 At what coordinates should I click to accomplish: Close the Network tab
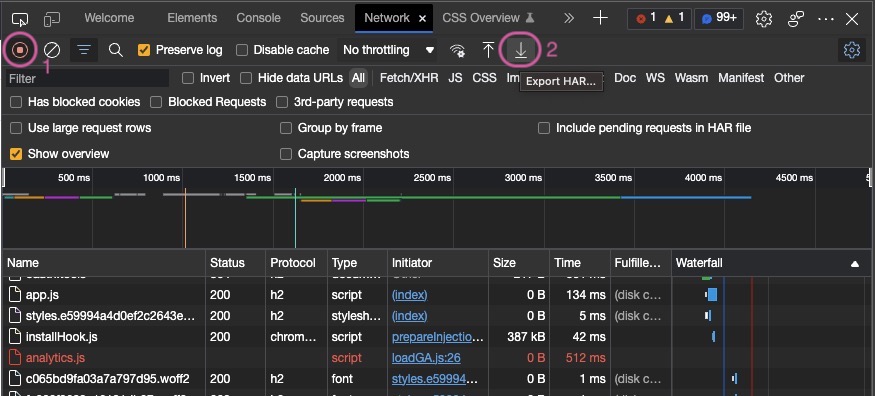pyautogui.click(x=422, y=18)
